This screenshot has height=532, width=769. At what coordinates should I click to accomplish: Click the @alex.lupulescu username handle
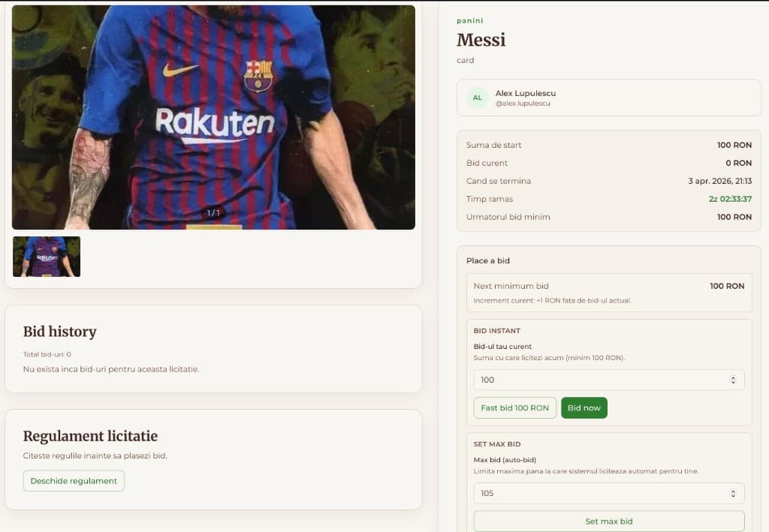(523, 104)
